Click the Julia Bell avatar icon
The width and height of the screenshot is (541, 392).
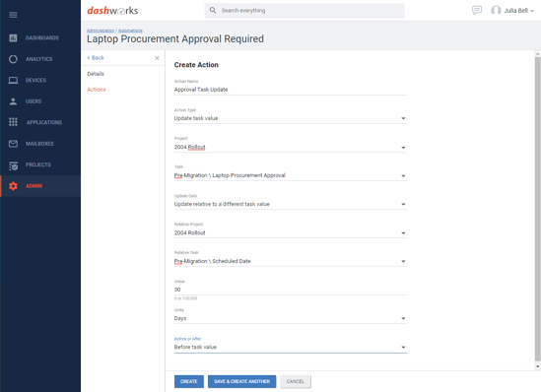coord(496,11)
